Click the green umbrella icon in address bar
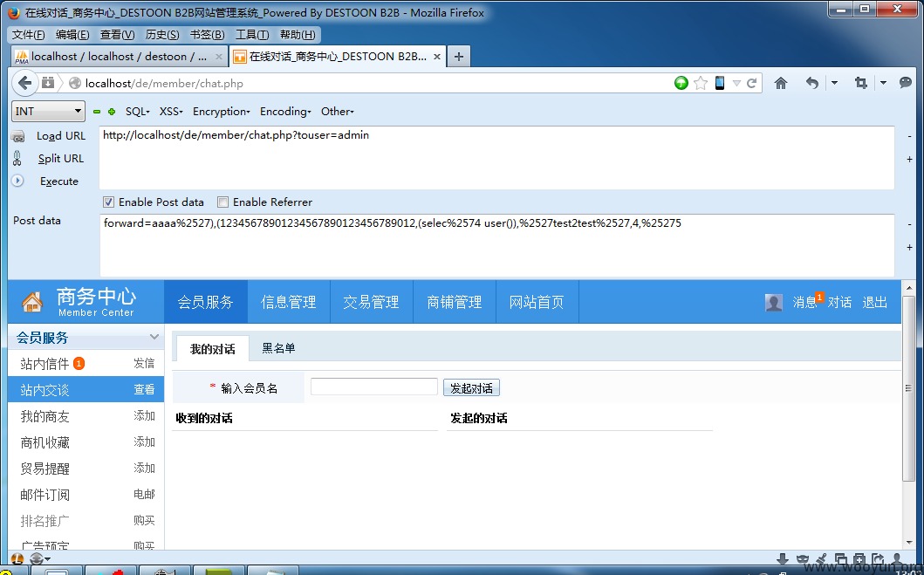Screen dimensions: 924x575 (681, 83)
